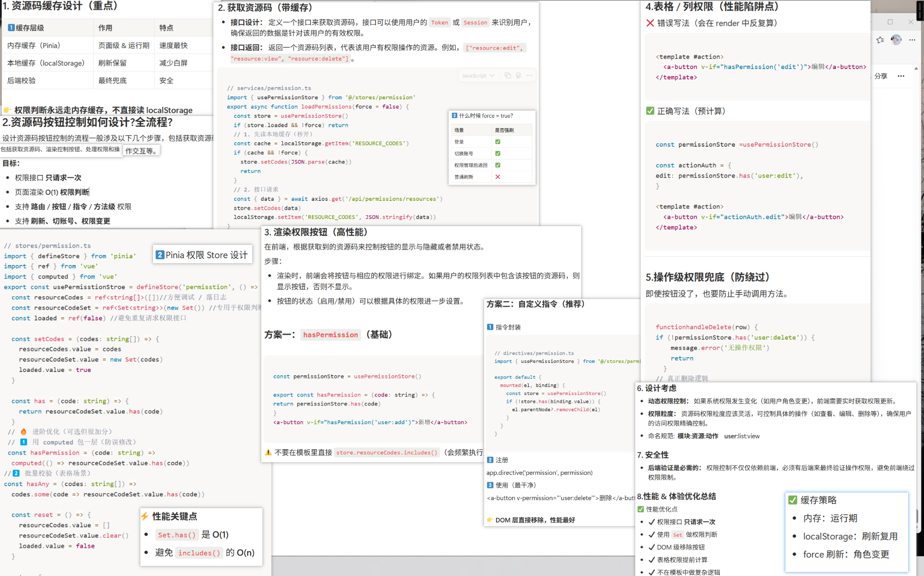Click the icon right of the copy icon
The width and height of the screenshot is (924, 576).
coord(518,75)
